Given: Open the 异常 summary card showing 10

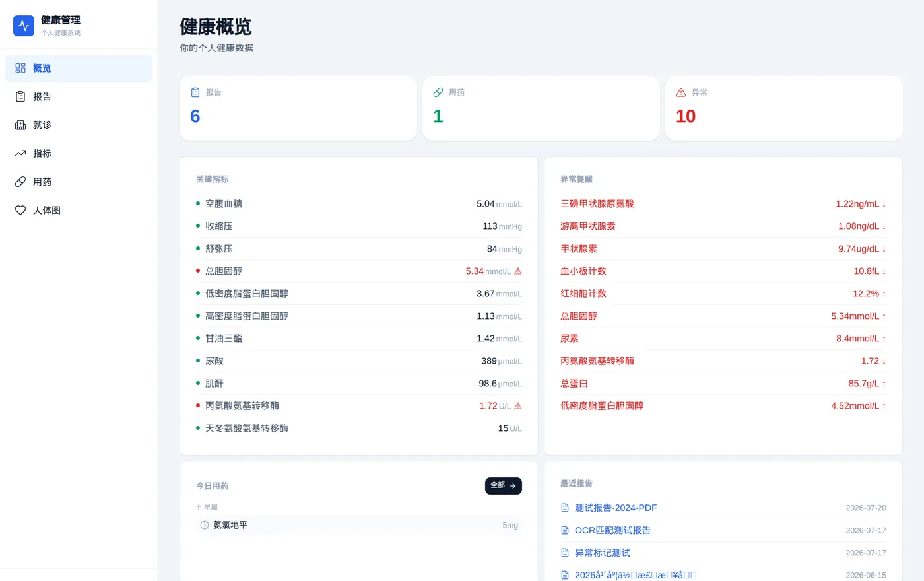Looking at the screenshot, I should point(784,108).
